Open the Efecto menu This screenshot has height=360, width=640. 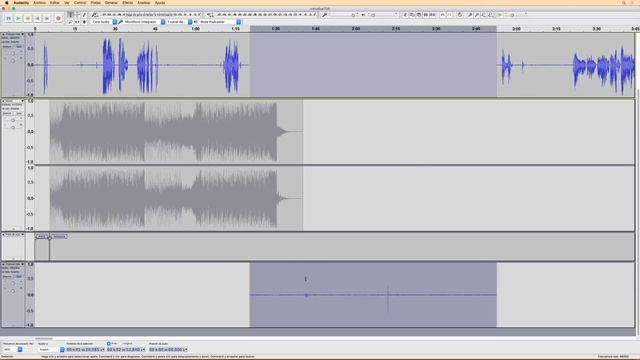(128, 2)
